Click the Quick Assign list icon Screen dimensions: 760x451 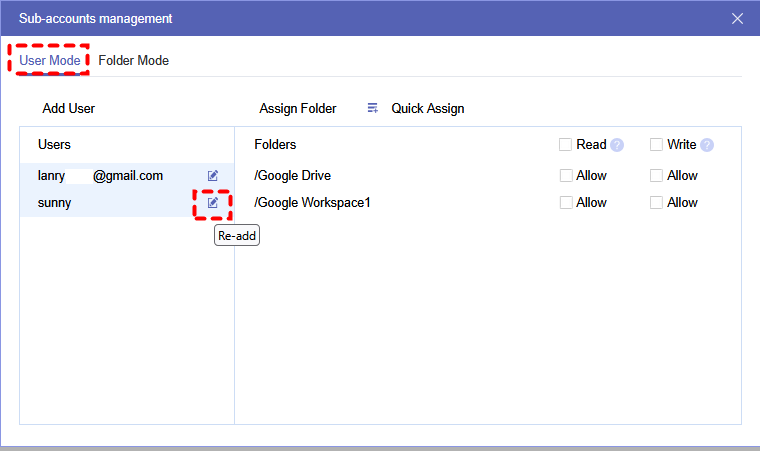(373, 108)
